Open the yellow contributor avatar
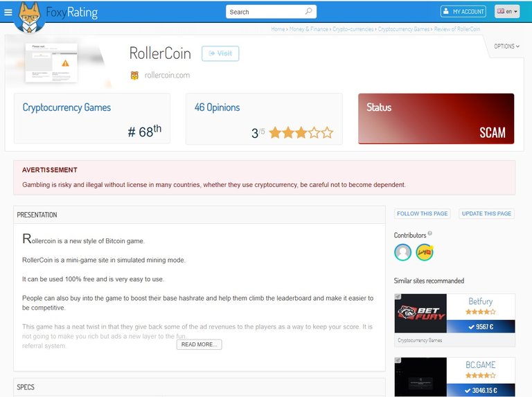 (425, 252)
